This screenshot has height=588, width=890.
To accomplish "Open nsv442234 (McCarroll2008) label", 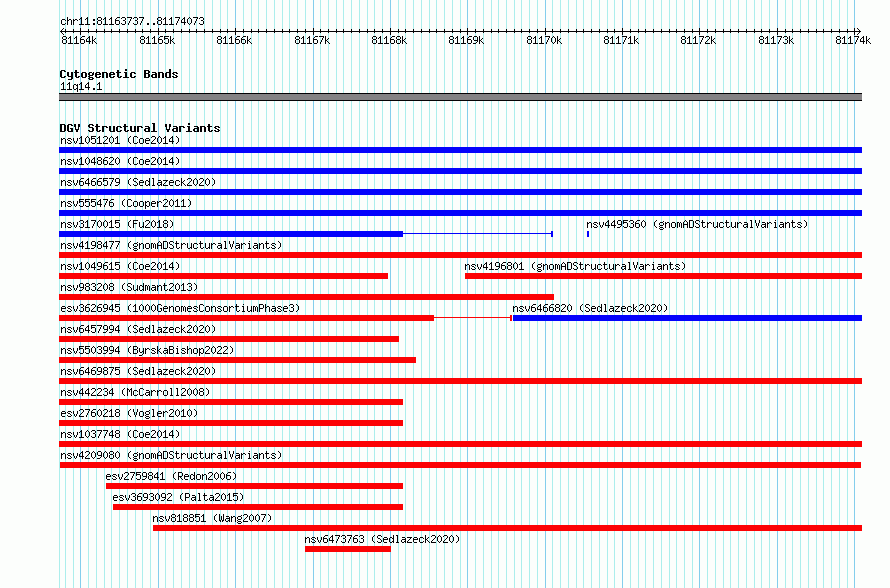I will click(x=135, y=392).
